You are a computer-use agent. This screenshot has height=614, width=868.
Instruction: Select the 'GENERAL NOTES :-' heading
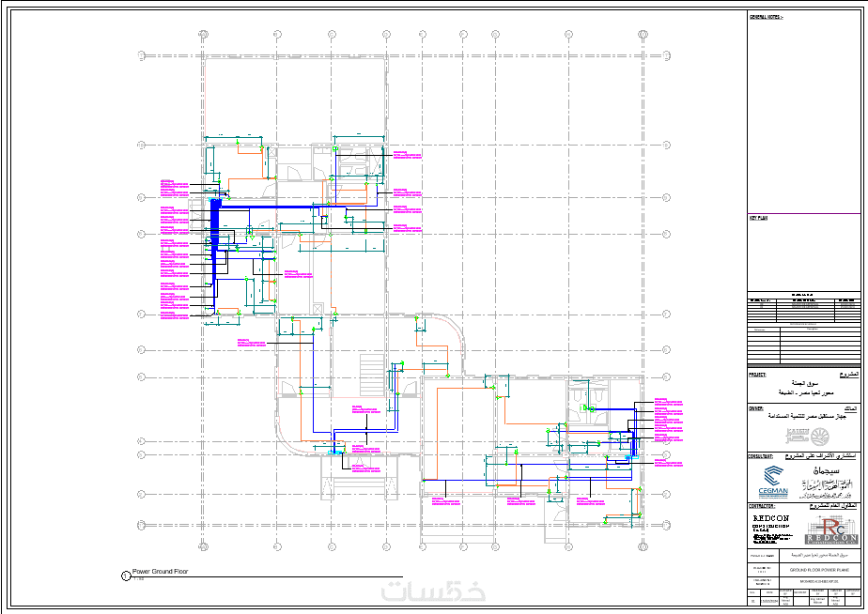(767, 17)
